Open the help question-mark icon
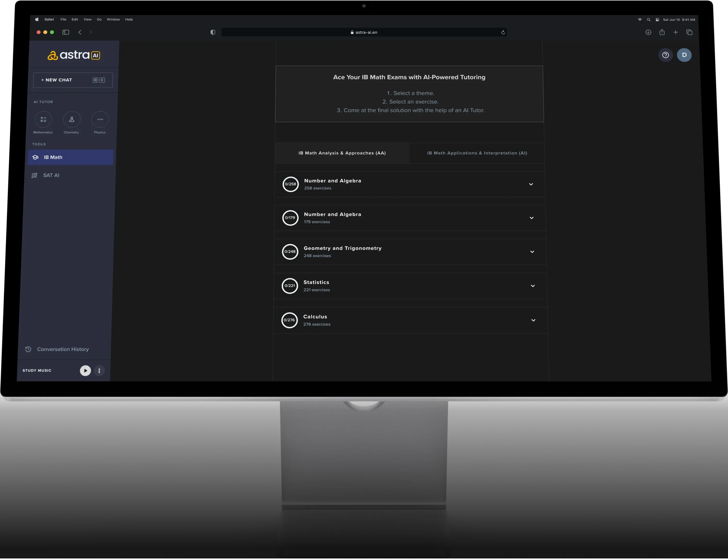 pyautogui.click(x=666, y=55)
